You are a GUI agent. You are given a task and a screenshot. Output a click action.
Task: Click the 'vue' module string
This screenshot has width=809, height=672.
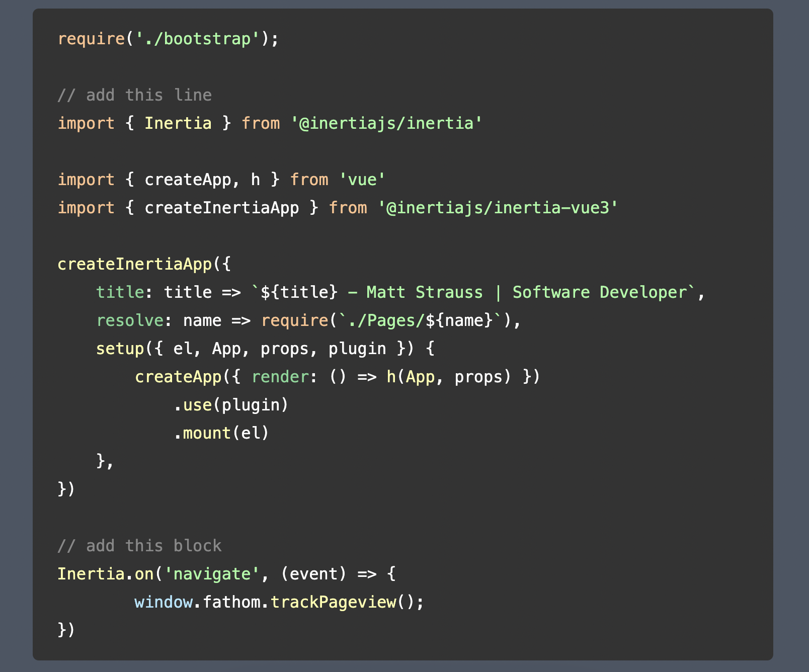pyautogui.click(x=362, y=180)
